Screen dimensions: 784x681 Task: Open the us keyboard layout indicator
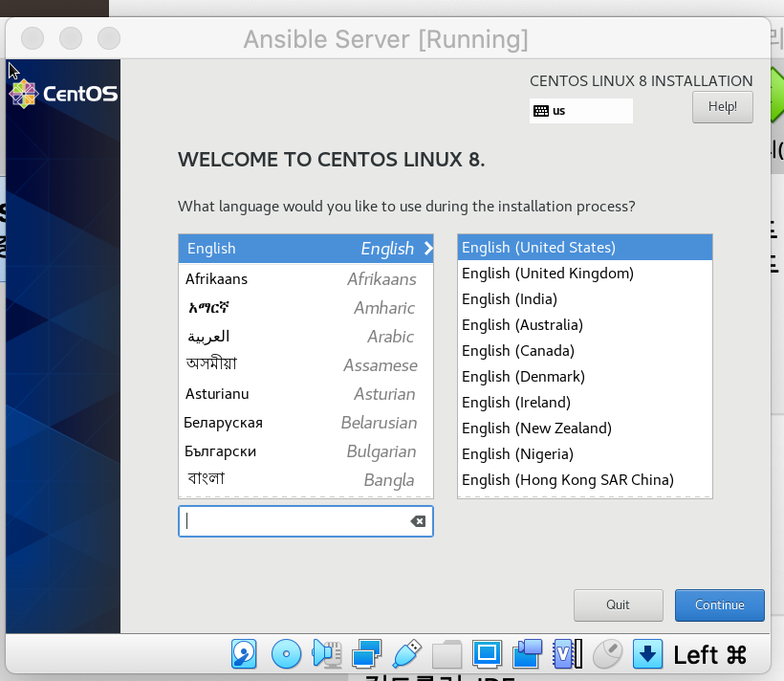pos(581,111)
